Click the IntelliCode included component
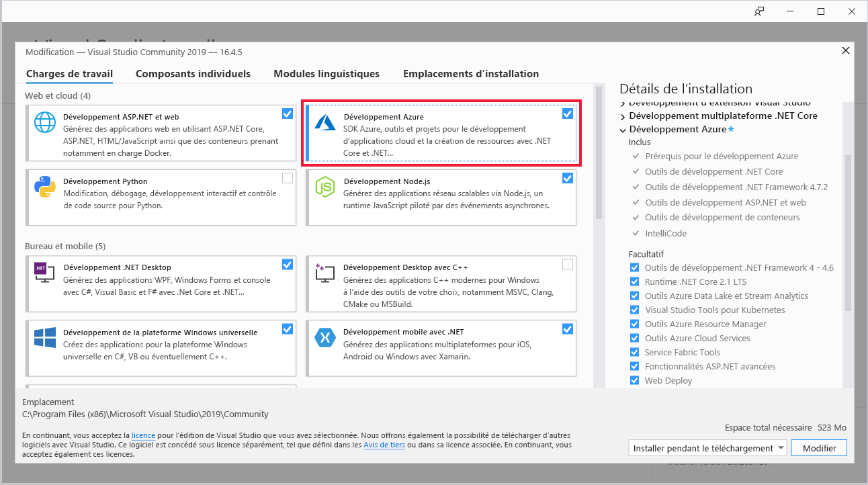Screen dimensions: 868x485 666,233
